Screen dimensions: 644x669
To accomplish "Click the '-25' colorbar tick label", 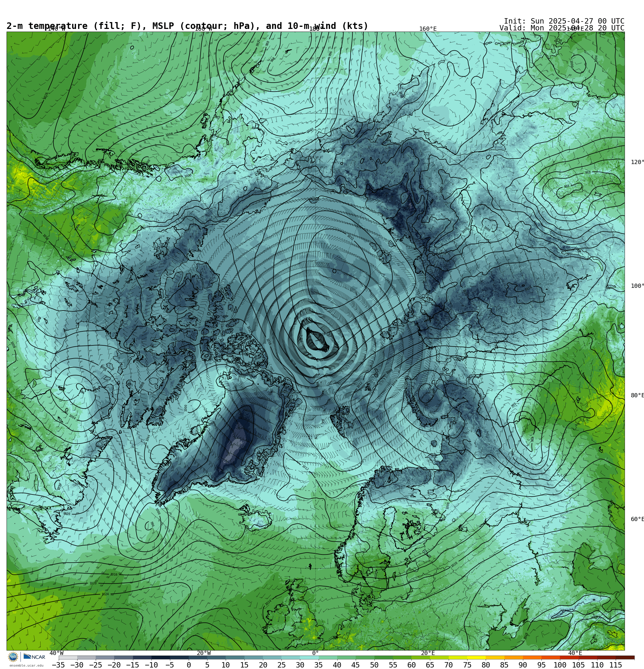I will coord(96,665).
